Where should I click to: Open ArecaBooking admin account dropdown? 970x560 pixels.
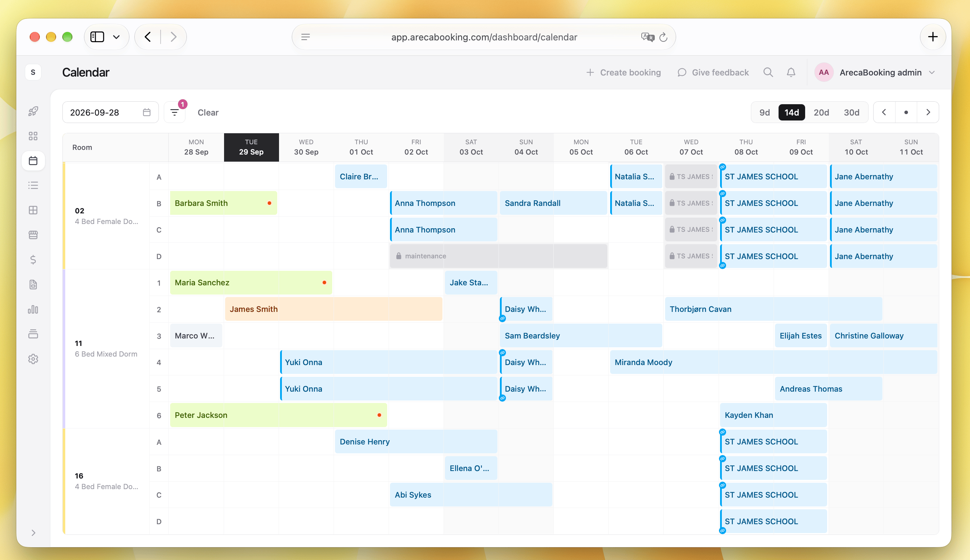[875, 72]
